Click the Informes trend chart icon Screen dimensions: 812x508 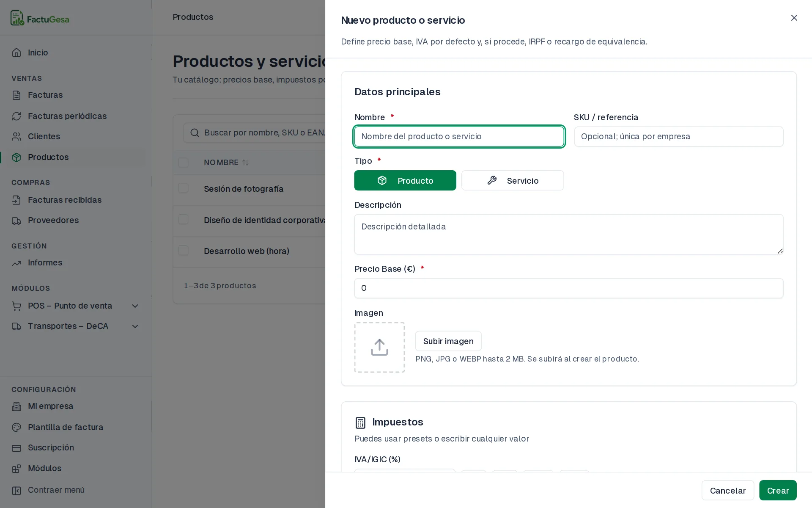(16, 263)
